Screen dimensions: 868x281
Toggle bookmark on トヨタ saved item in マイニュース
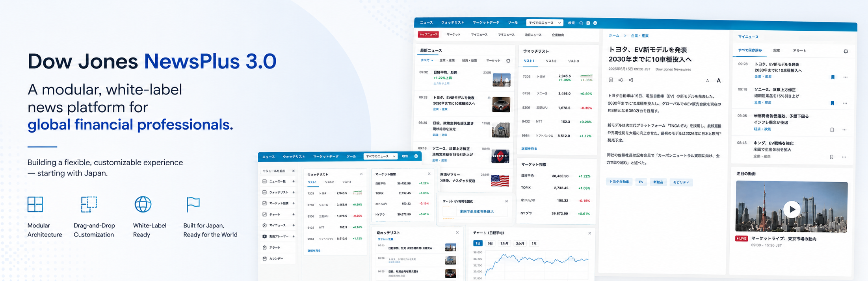pos(833,77)
